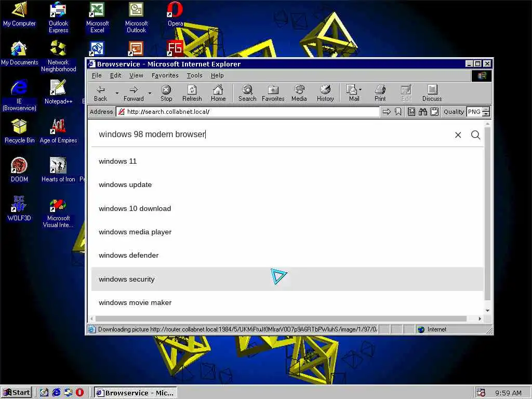Click the clipboard icon in Browservice bar
Image resolution: width=532 pixels, height=399 pixels.
point(434,112)
